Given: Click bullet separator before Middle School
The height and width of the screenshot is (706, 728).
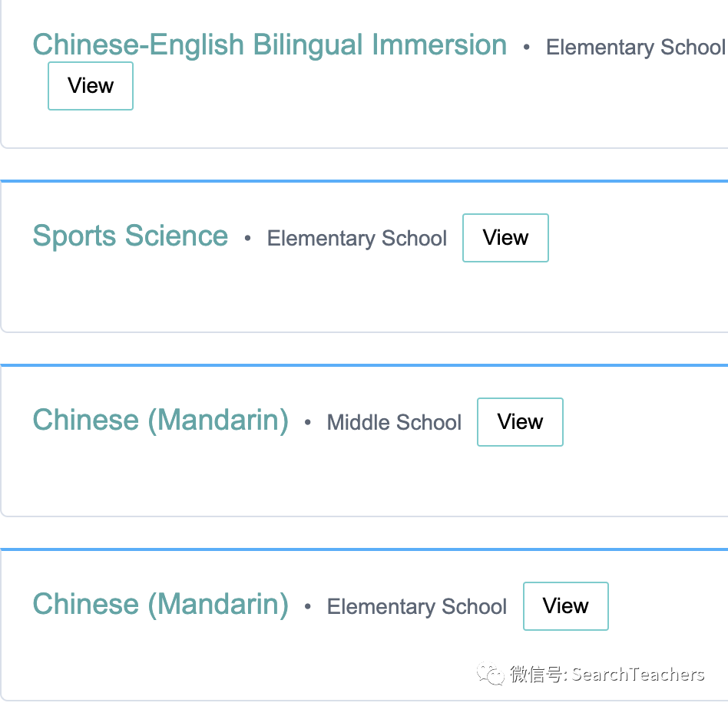Looking at the screenshot, I should pos(307,423).
